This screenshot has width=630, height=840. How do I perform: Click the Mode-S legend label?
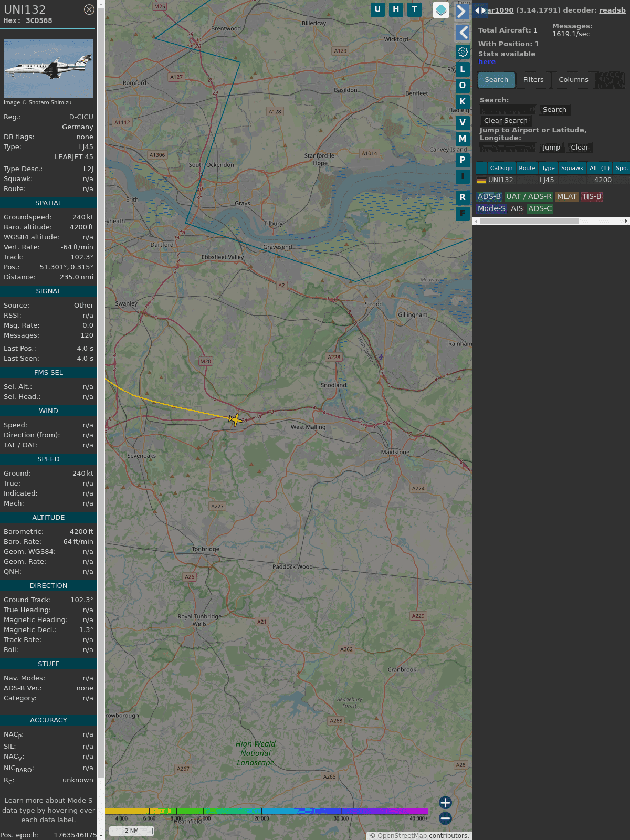tap(491, 208)
